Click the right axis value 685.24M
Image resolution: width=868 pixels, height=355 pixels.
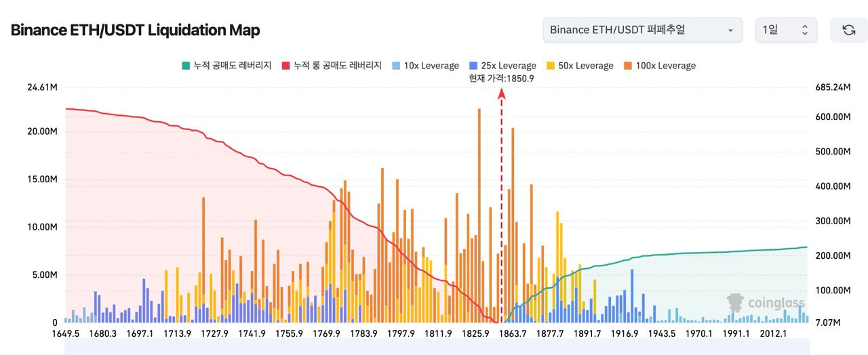(x=831, y=87)
